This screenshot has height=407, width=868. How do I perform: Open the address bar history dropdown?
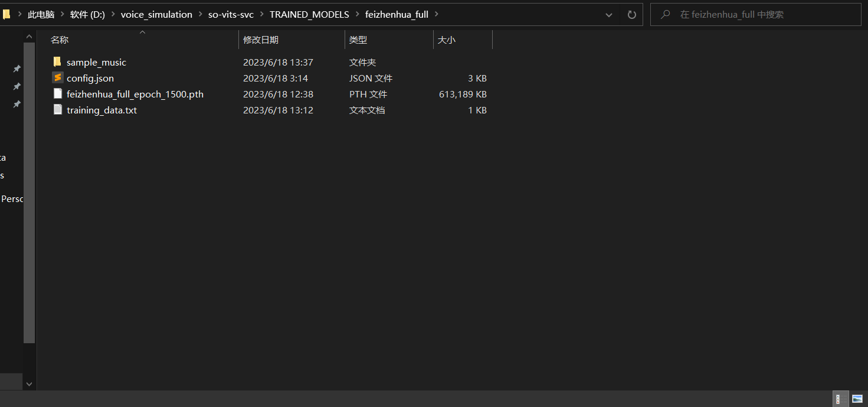pyautogui.click(x=609, y=15)
